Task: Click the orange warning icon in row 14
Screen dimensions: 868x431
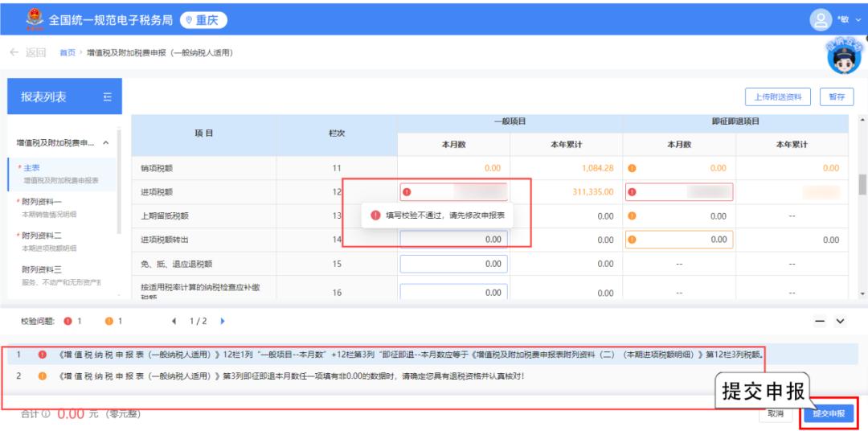Action: pos(632,240)
